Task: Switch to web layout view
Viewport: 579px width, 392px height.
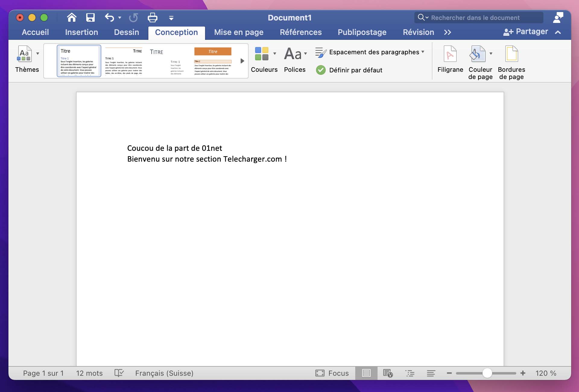Action: click(388, 373)
